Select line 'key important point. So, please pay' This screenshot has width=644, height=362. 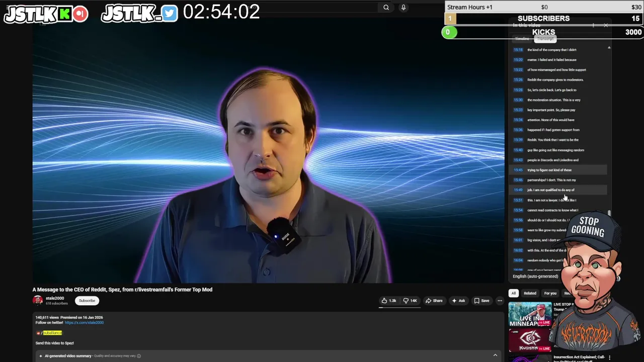click(551, 110)
